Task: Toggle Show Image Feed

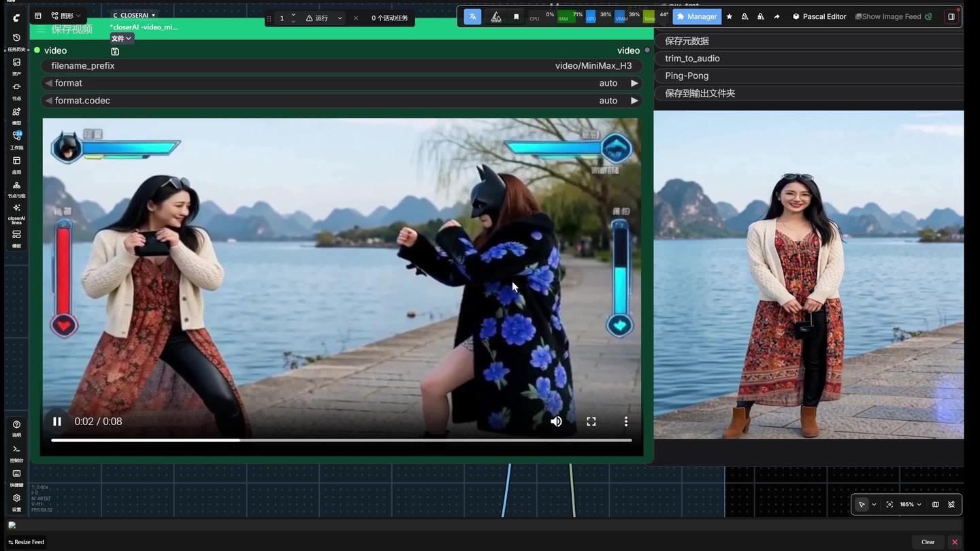Action: (894, 16)
